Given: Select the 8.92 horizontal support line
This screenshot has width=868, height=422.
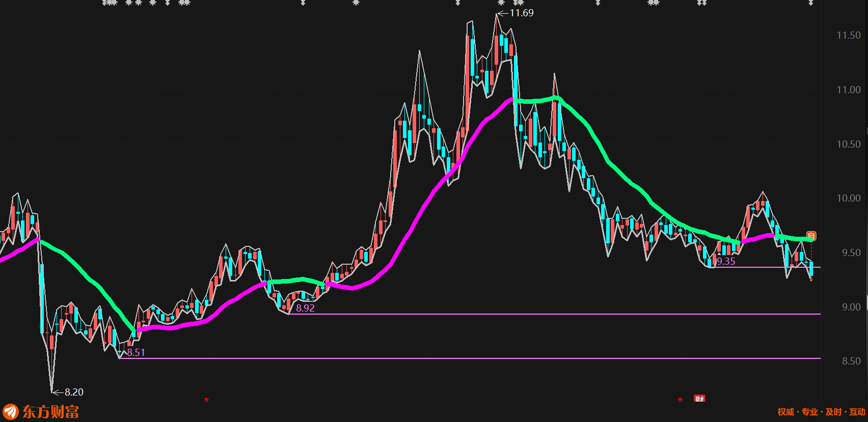Looking at the screenshot, I should point(555,314).
